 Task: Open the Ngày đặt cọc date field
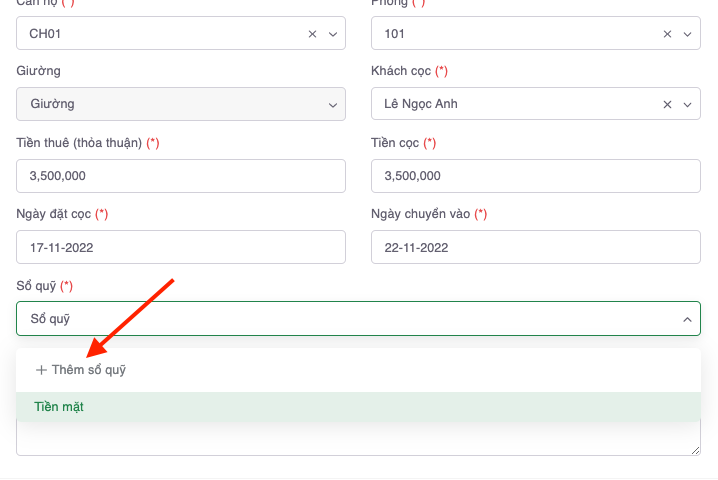pos(180,247)
